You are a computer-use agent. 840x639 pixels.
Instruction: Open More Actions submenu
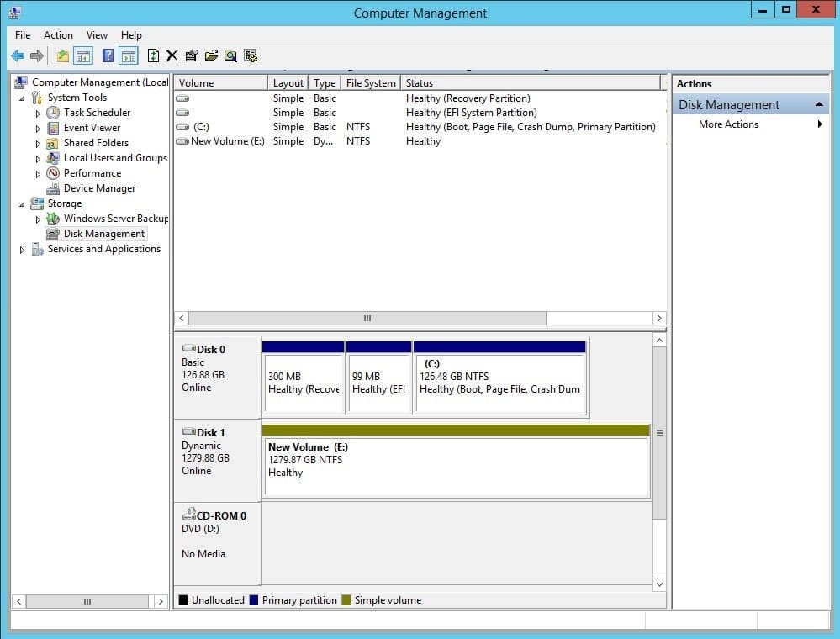(751, 124)
